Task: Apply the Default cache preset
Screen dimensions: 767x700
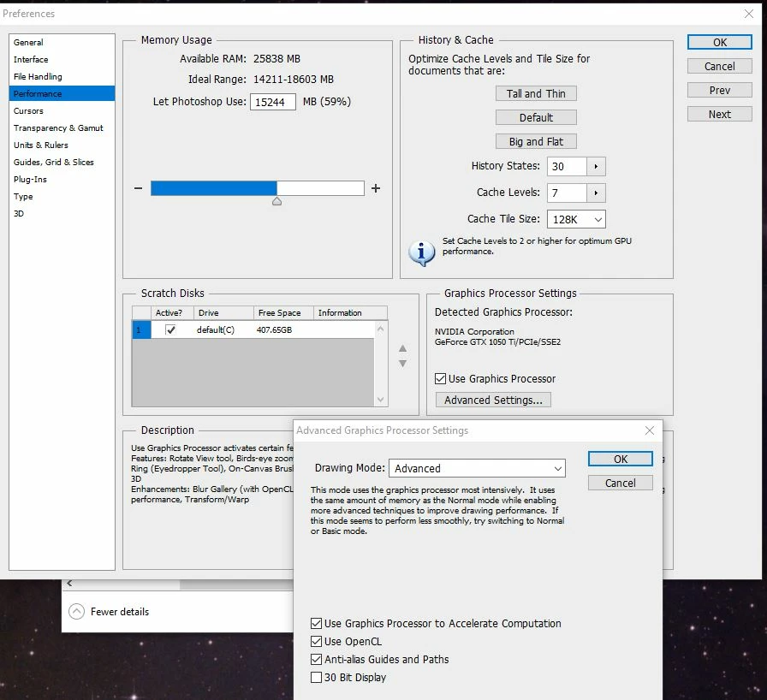Action: [536, 117]
